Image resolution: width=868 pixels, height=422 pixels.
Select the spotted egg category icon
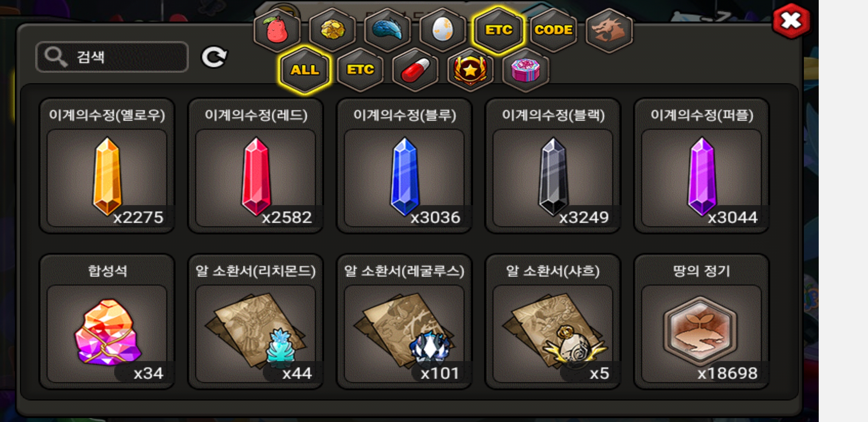443,30
